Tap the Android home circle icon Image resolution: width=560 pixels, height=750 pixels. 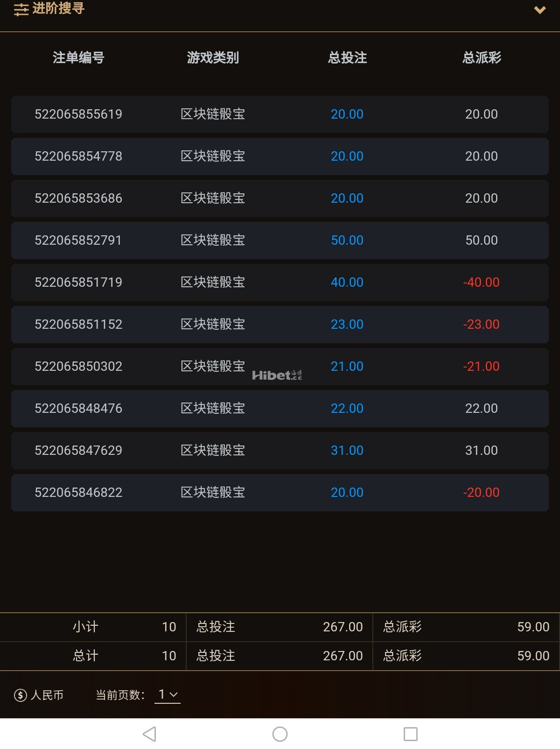click(280, 734)
